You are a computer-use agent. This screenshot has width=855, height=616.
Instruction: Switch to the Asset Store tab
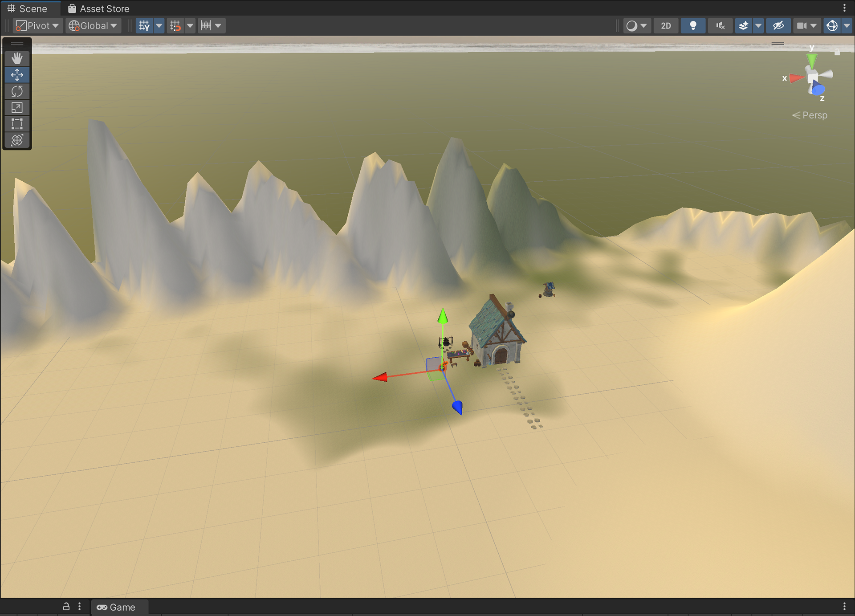98,8
